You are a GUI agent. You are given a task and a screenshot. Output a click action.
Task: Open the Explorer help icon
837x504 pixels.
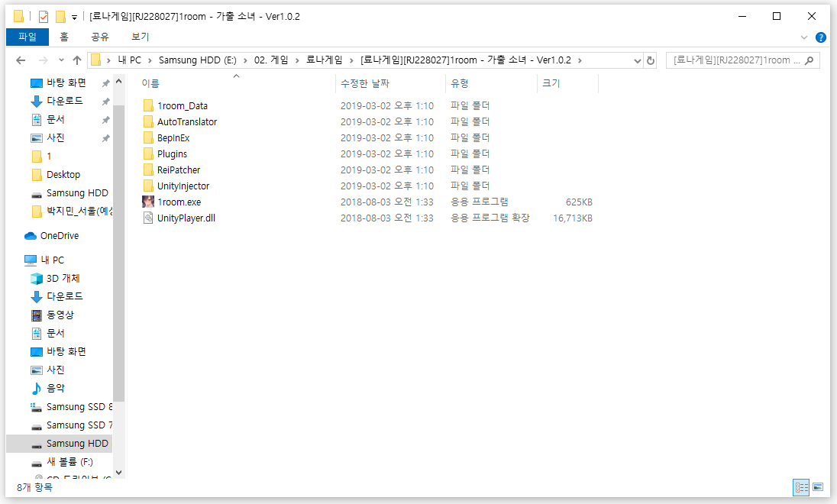[821, 37]
